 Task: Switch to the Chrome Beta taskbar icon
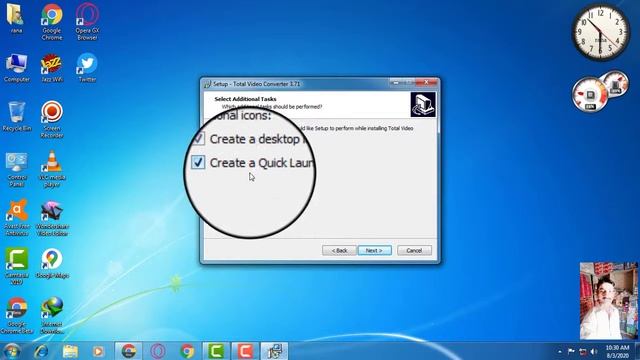click(x=129, y=351)
